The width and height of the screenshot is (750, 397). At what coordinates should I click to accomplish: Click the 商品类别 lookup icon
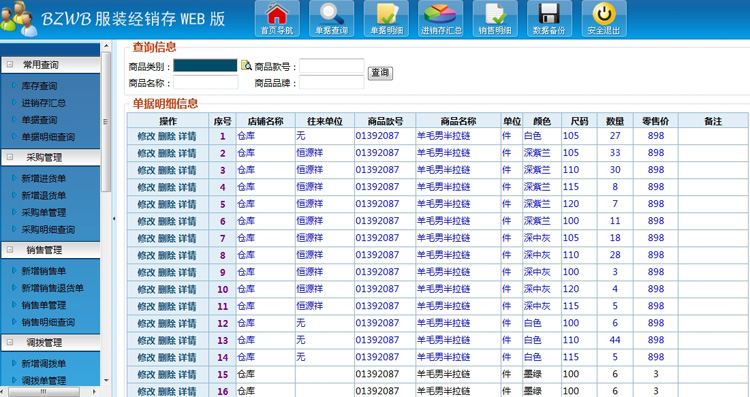(x=246, y=66)
